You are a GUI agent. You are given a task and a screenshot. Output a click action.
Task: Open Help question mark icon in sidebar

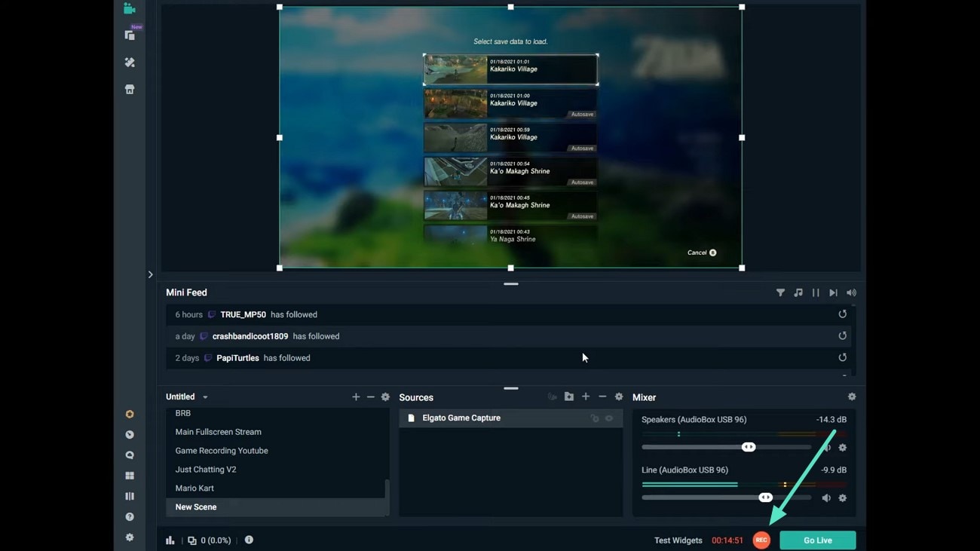tap(130, 517)
